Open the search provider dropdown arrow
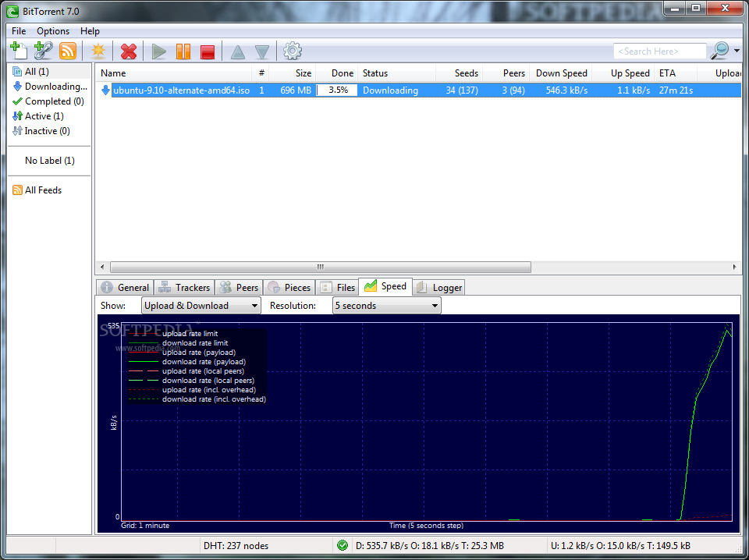The image size is (749, 560). pos(737,51)
